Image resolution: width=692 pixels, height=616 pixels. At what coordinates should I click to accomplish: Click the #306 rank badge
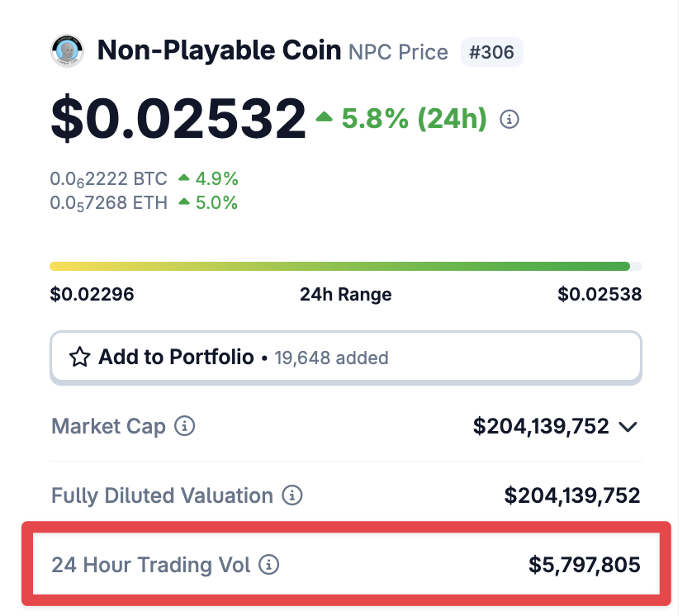[x=491, y=52]
